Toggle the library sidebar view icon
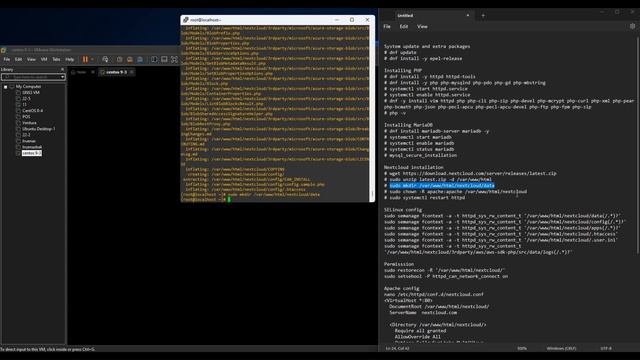The image size is (640, 360). pyautogui.click(x=154, y=60)
